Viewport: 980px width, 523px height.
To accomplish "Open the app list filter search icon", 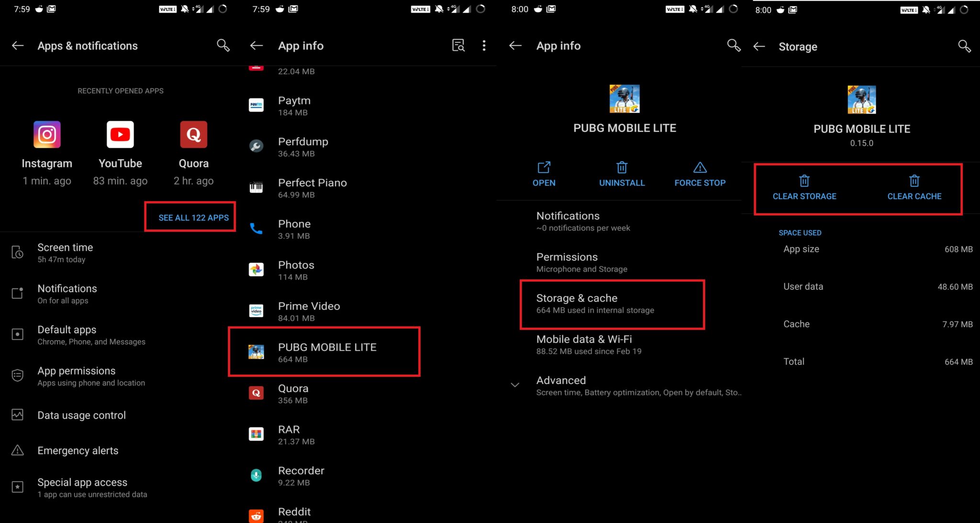I will [x=458, y=45].
